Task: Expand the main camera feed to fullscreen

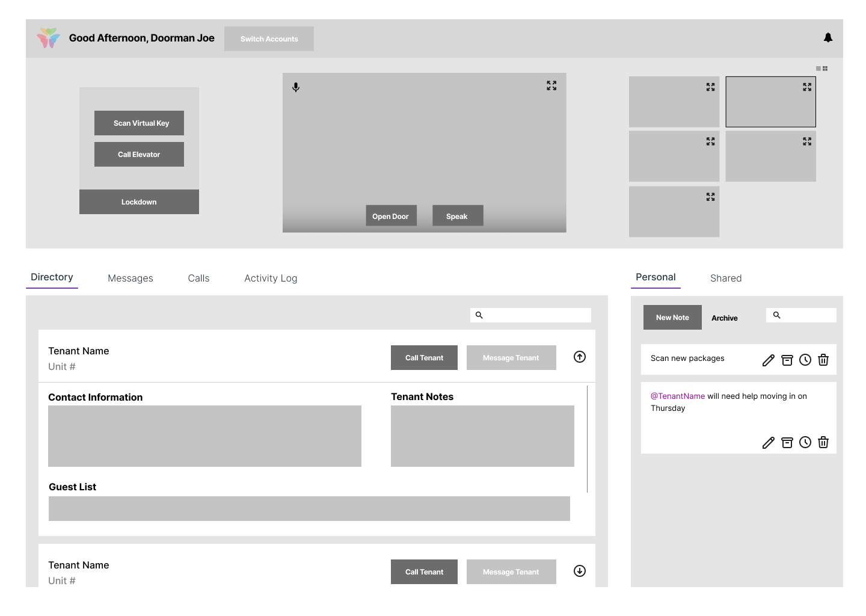Action: pyautogui.click(x=551, y=86)
